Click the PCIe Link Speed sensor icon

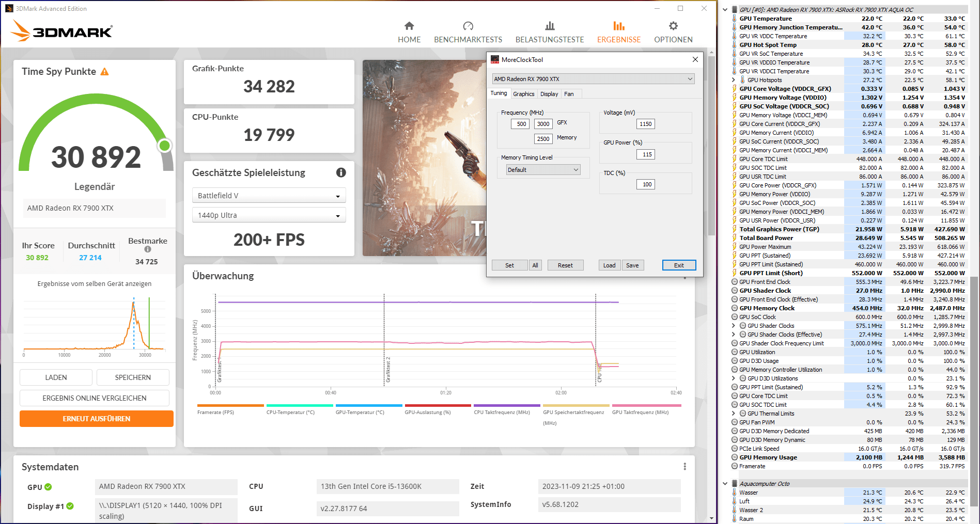[735, 449]
